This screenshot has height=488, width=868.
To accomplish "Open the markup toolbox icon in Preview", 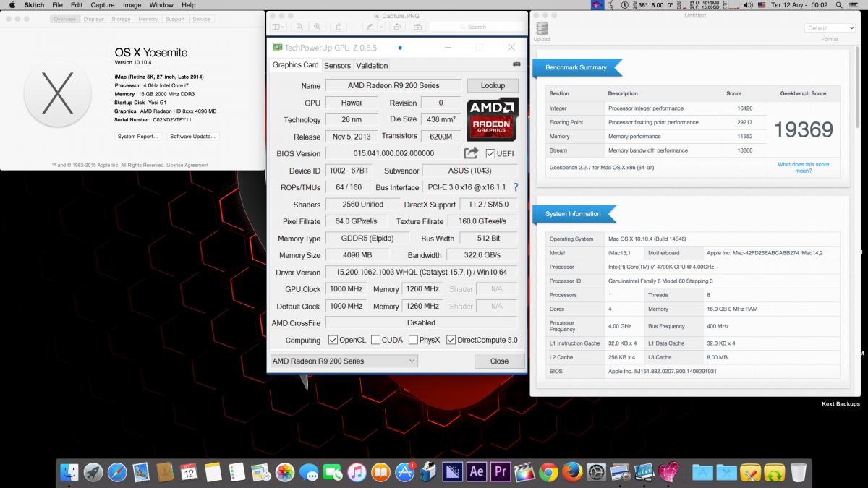I will (417, 27).
